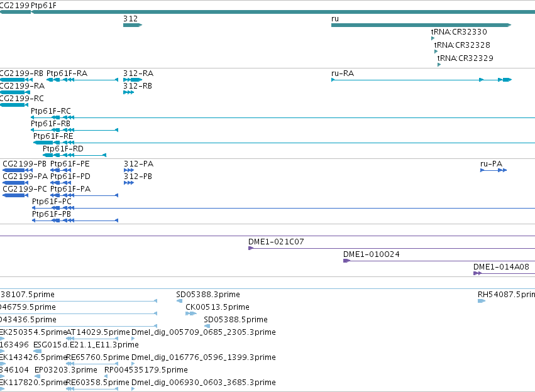Viewport: 535px width, 392px height.
Task: Click the Ptp61F-RD transcript label
Action: [63, 149]
